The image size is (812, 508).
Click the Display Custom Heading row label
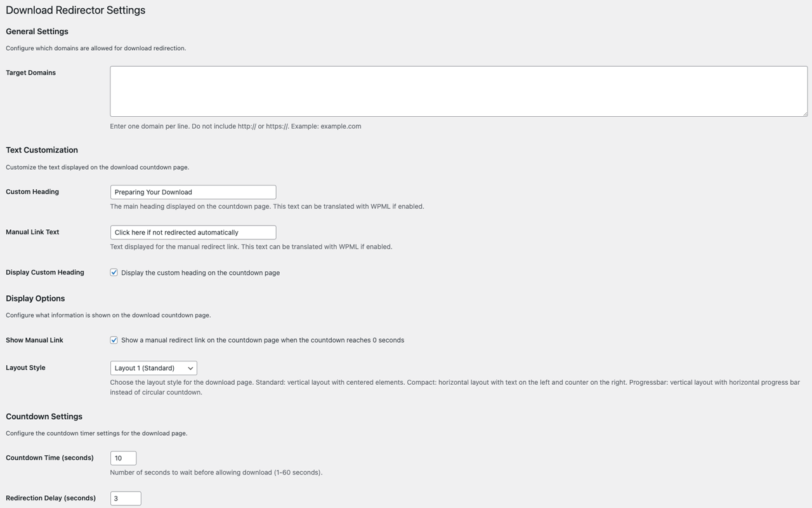coord(45,272)
